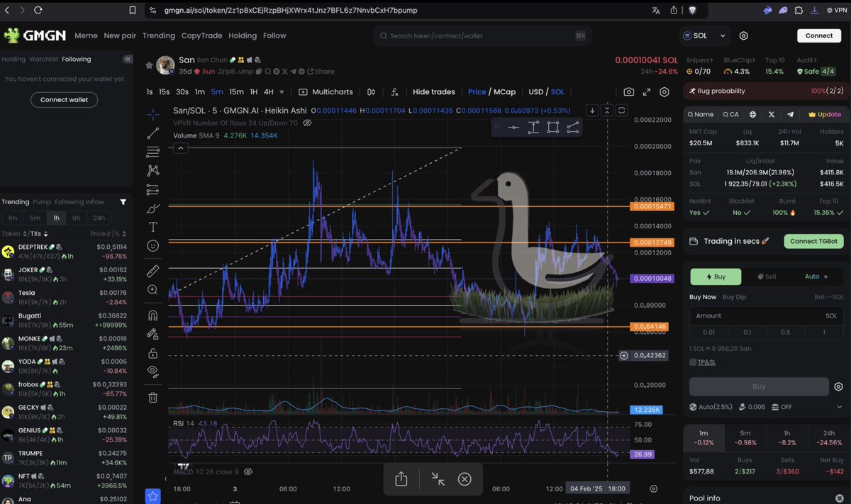This screenshot has height=504, width=851.
Task: Lock all drawing tools
Action: [152, 353]
